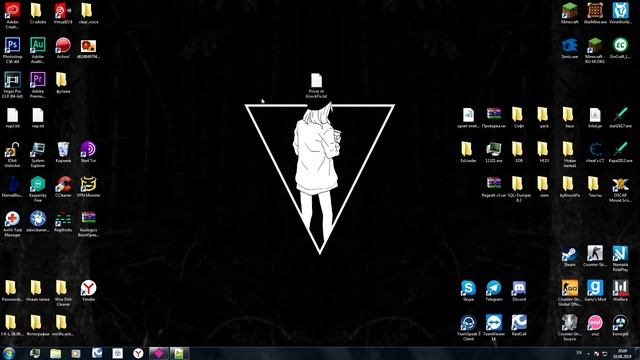Open the VPN Monitor shortcut
Screen dimensions: 640x360
pyautogui.click(x=88, y=186)
